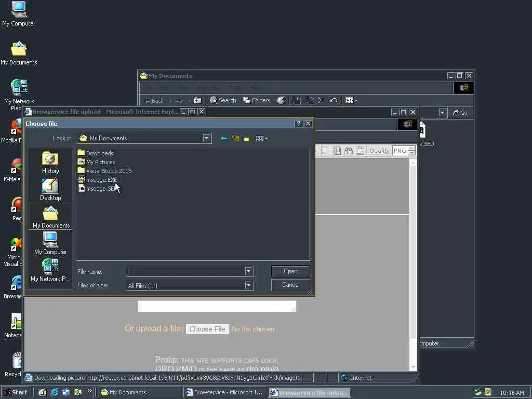Open the Views dropdown in My Documents toolbar
The height and width of the screenshot is (399, 532).
pyautogui.click(x=351, y=100)
